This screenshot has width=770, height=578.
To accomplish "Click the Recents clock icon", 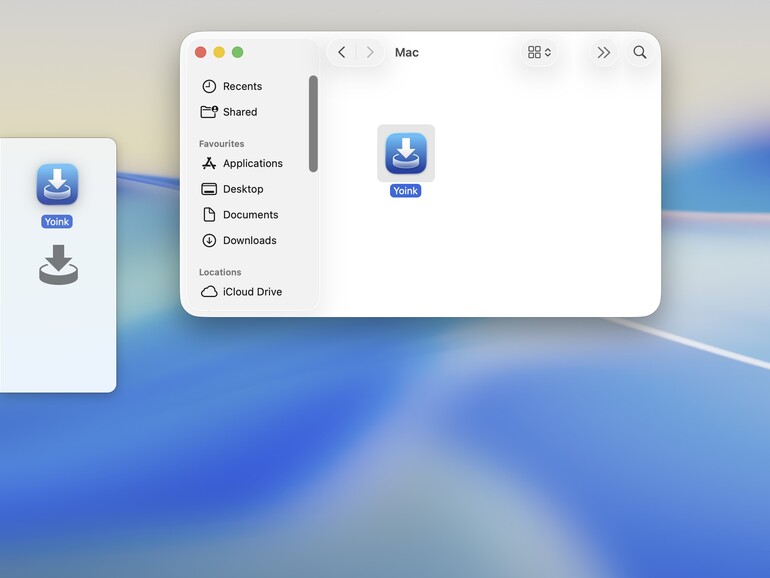I will 209,86.
